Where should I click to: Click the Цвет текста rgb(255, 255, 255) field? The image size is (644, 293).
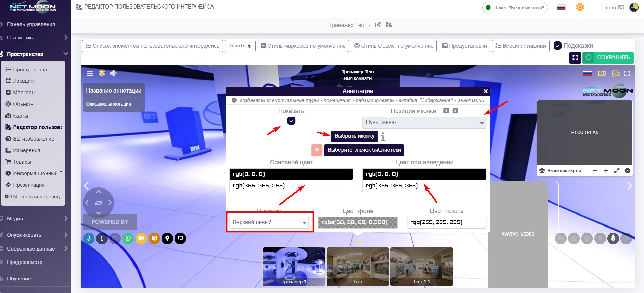coord(446,222)
